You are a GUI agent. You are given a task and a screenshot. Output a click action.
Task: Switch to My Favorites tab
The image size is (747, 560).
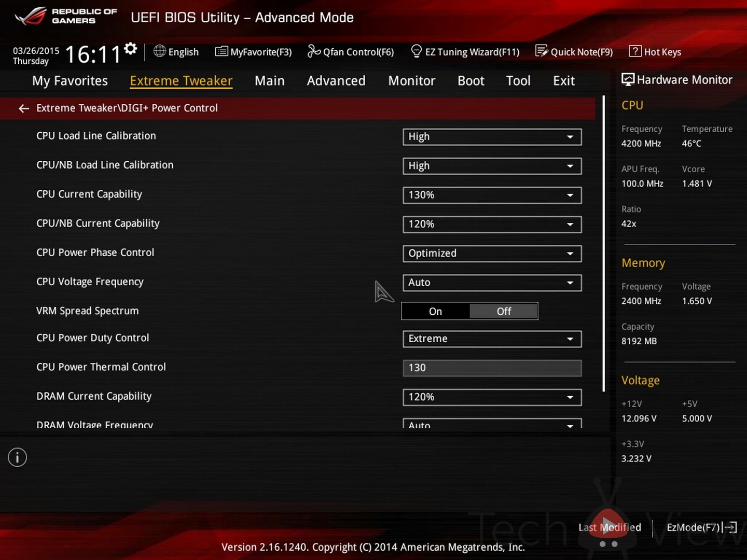click(70, 81)
